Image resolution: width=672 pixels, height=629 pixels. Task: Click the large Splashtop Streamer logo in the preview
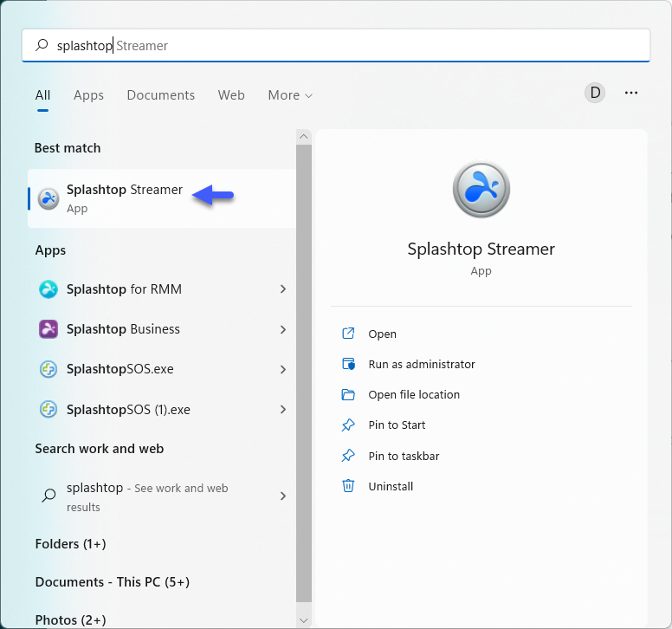point(481,190)
